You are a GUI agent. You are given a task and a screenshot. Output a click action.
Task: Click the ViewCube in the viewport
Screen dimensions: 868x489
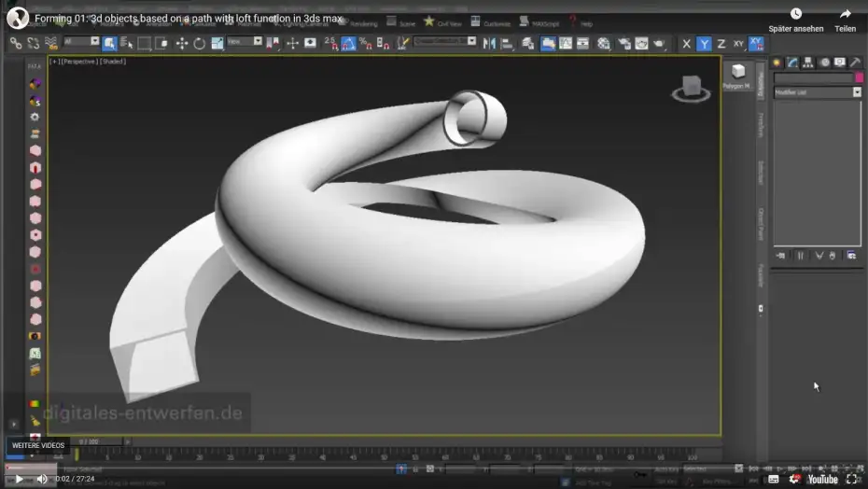click(x=692, y=89)
